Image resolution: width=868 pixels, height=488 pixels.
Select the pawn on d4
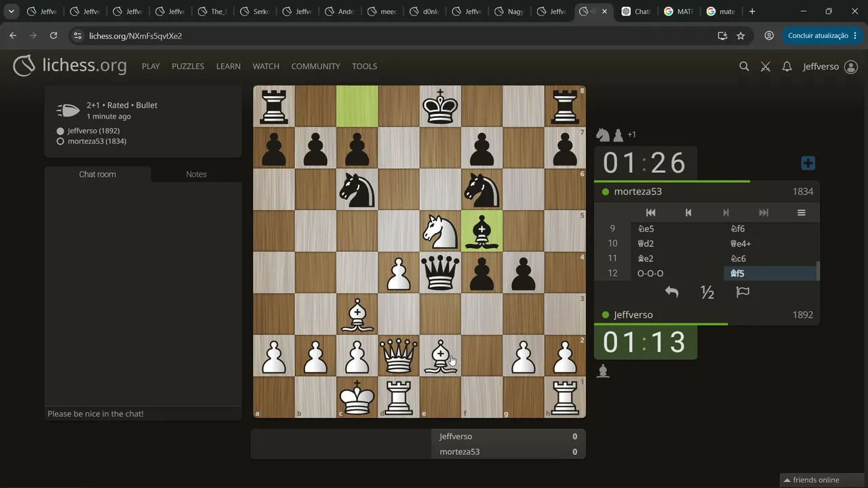[x=399, y=272]
